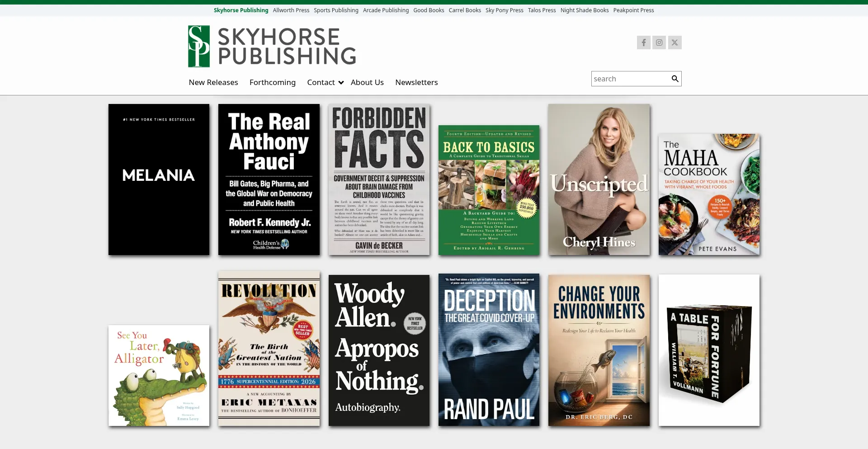Viewport: 868px width, 449px height.
Task: Open A Table for Fortune box set
Action: [709, 350]
